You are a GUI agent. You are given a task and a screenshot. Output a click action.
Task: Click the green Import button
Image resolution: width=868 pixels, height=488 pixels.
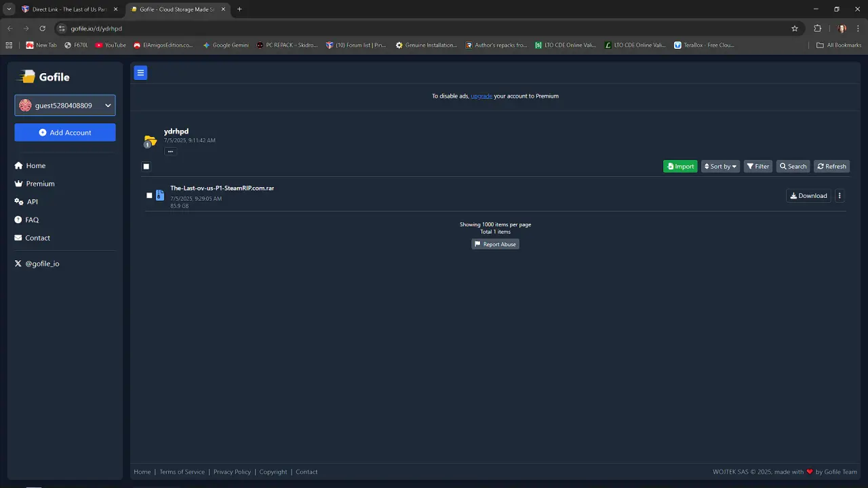point(680,167)
